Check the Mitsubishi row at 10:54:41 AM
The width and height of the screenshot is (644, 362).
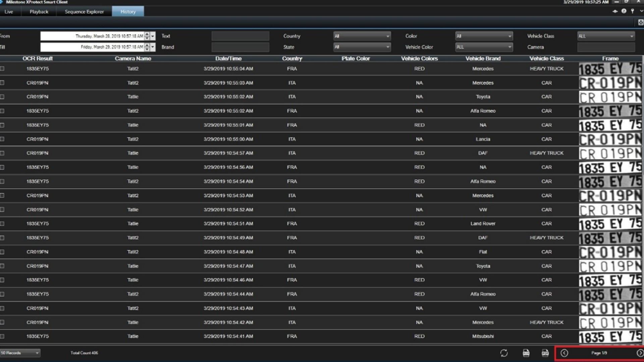coord(2,336)
